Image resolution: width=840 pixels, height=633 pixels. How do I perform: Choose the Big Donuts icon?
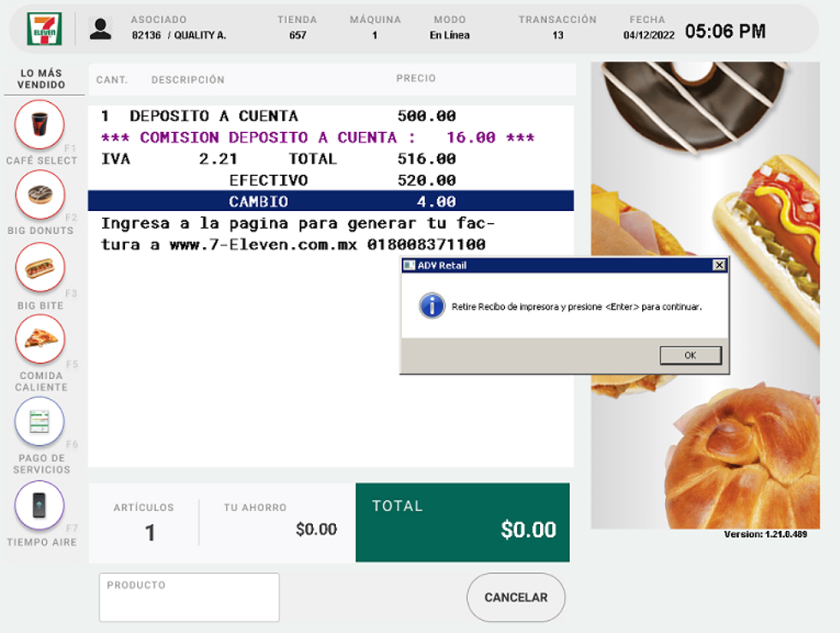(x=39, y=195)
